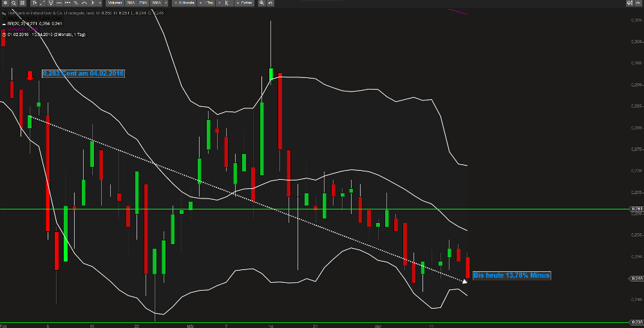Click the zoom-in magnifier icon
Image resolution: width=644 pixels, height=328 pixels.
tap(262, 3)
